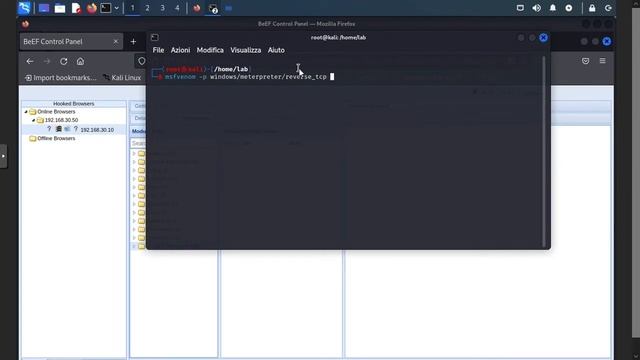The image size is (640, 360).
Task: Select the Offline Browsers folder
Action: (56, 138)
